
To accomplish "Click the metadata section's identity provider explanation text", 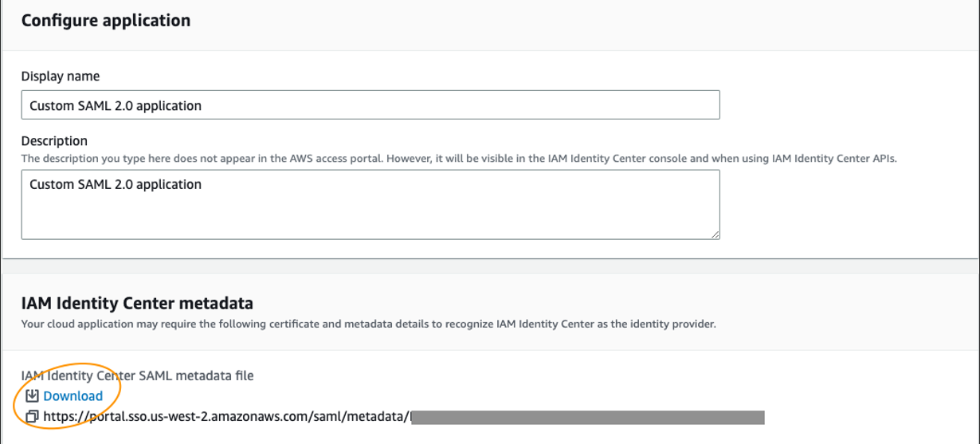I will (x=368, y=324).
